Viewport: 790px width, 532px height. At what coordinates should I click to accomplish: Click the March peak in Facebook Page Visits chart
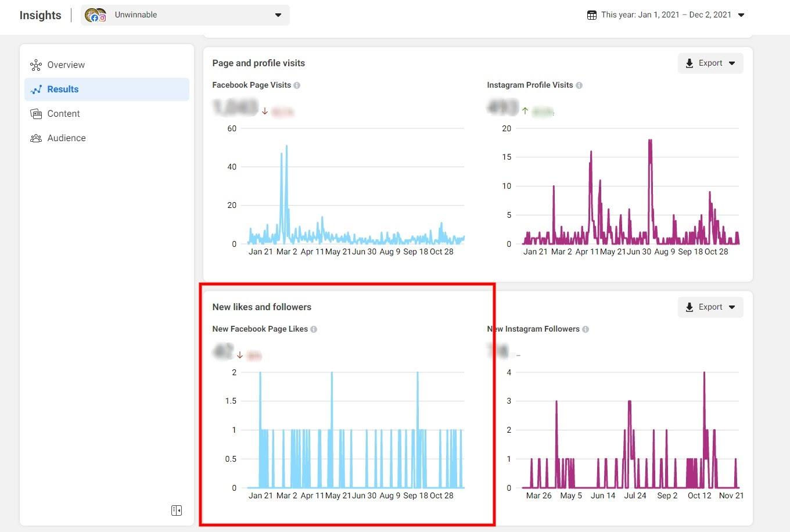[286, 146]
